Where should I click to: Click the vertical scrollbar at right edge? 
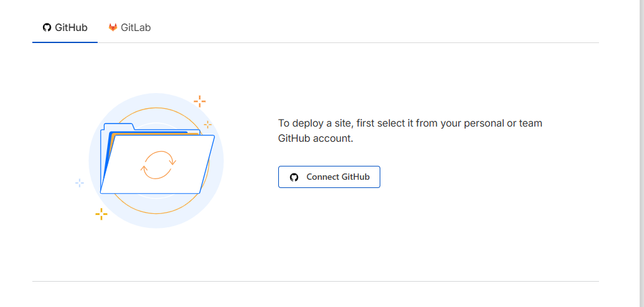coord(641,152)
